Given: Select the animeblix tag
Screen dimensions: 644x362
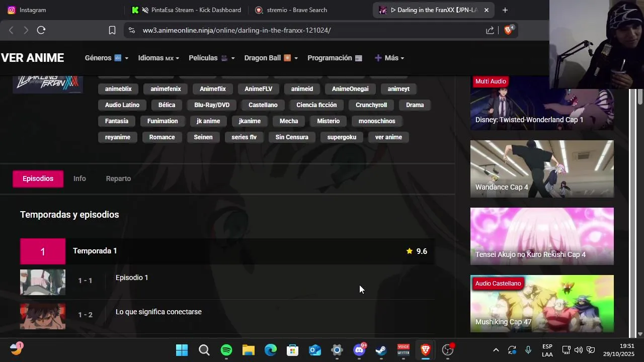Looking at the screenshot, I should (118, 89).
